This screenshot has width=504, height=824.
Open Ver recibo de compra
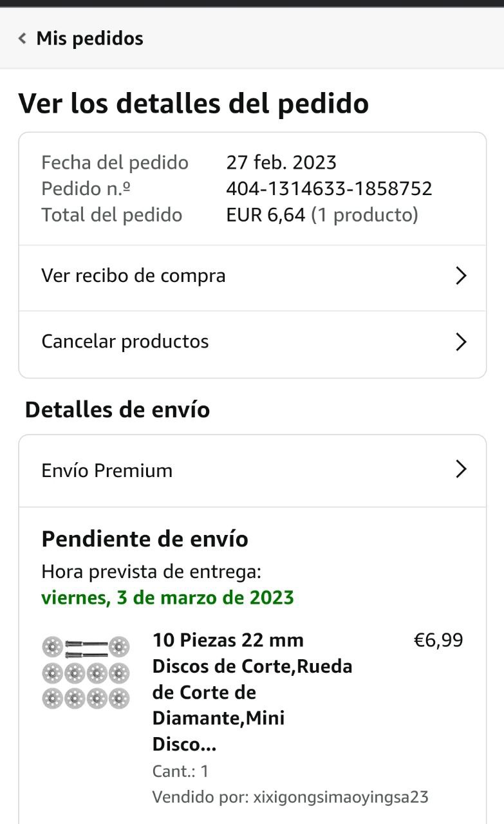133,276
